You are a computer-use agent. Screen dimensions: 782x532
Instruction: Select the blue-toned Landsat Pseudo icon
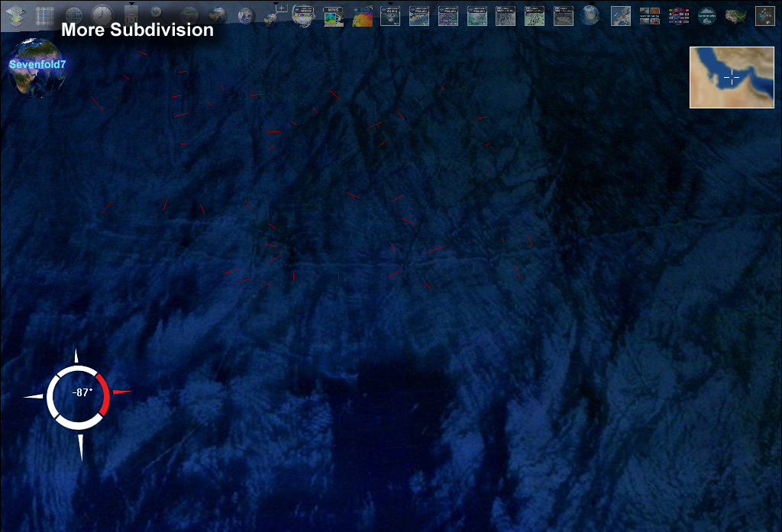pos(419,16)
